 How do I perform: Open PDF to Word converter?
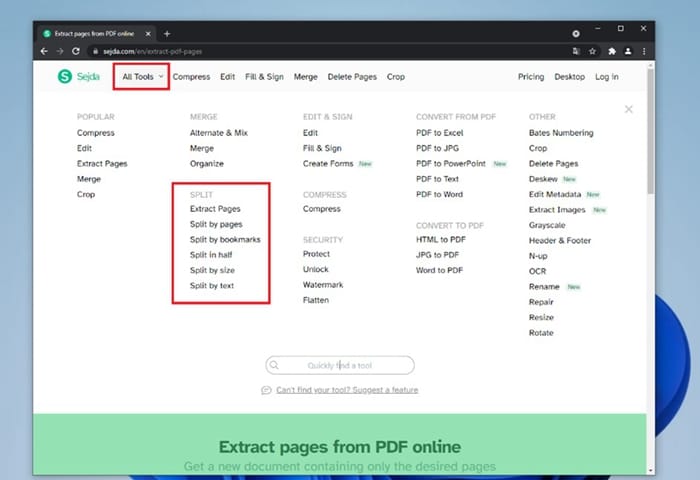[x=439, y=194]
